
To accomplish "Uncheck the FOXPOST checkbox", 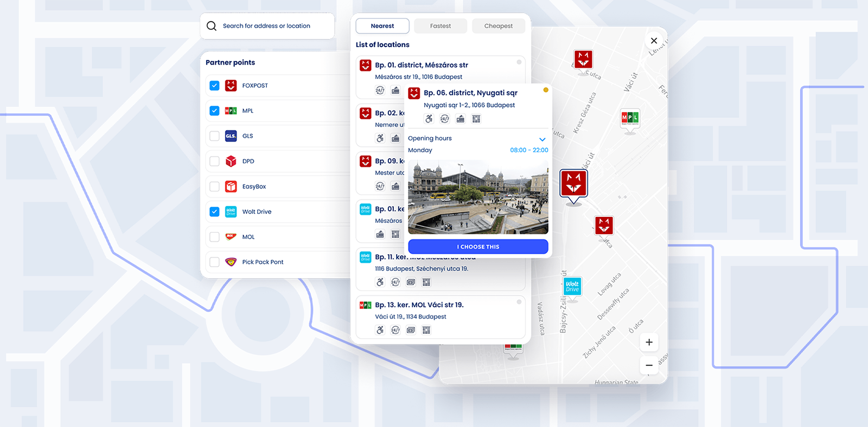I will point(215,86).
